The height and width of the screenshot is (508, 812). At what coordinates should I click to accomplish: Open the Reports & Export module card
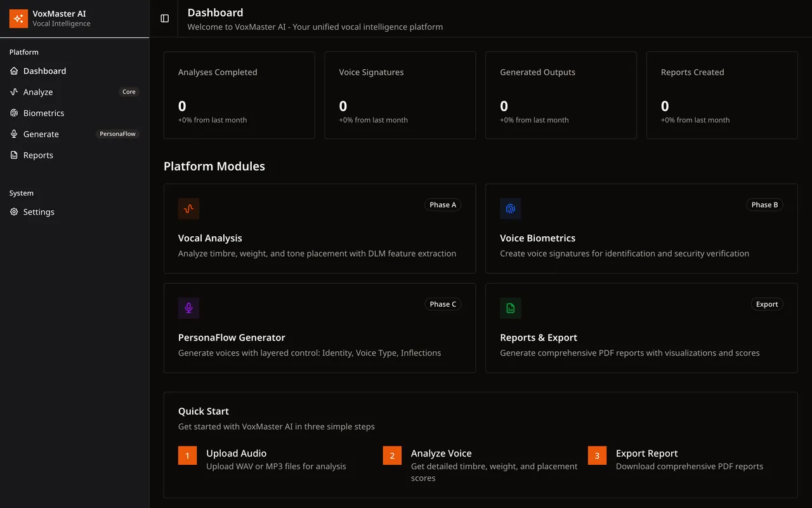click(x=641, y=328)
